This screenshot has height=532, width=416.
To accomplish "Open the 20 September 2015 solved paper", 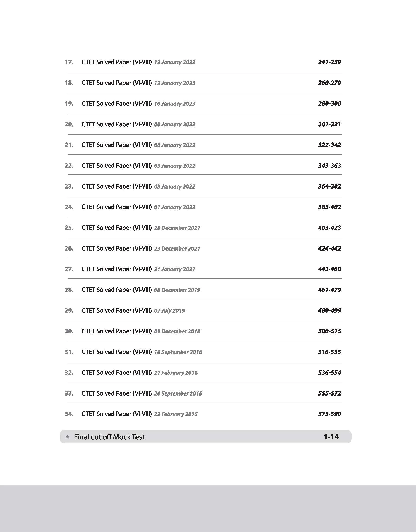I will pos(141,394).
